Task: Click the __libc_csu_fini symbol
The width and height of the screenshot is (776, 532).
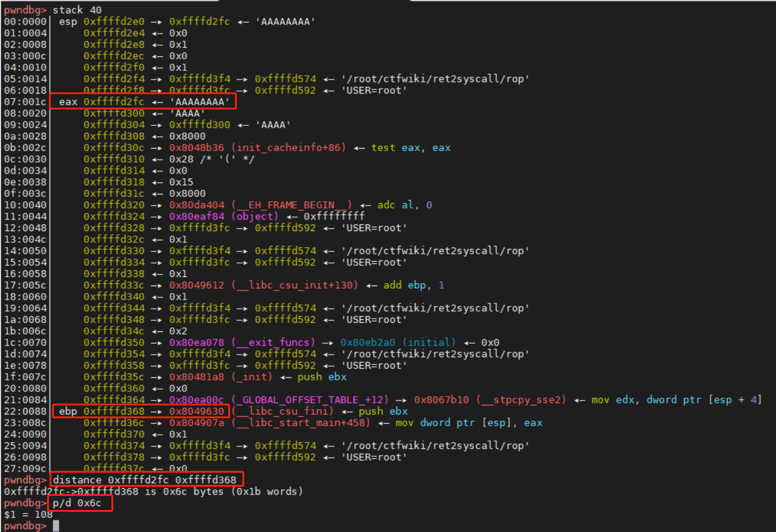Action: click(x=282, y=411)
